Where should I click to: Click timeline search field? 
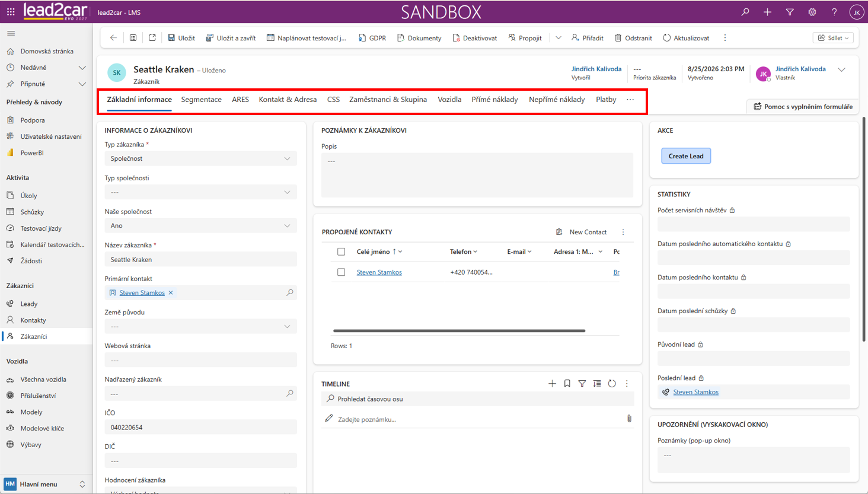[478, 399]
